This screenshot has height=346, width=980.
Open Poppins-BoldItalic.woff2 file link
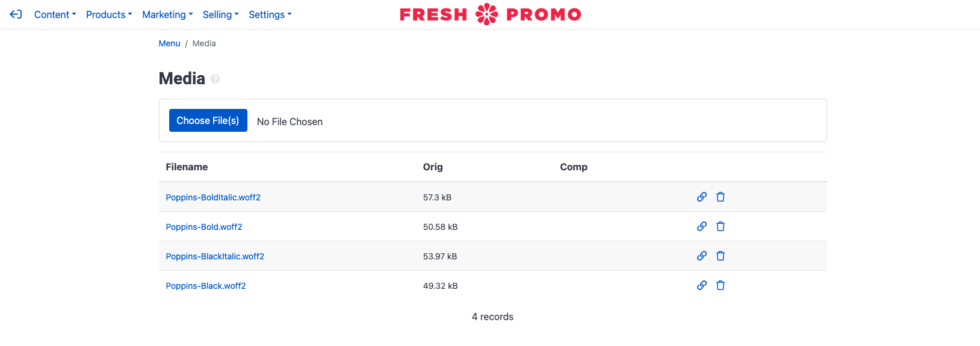pyautogui.click(x=213, y=197)
